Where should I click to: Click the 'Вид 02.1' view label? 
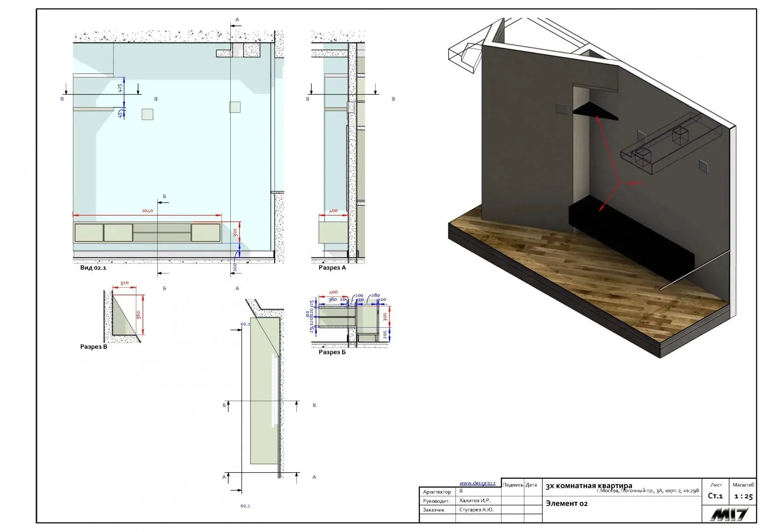pos(93,268)
